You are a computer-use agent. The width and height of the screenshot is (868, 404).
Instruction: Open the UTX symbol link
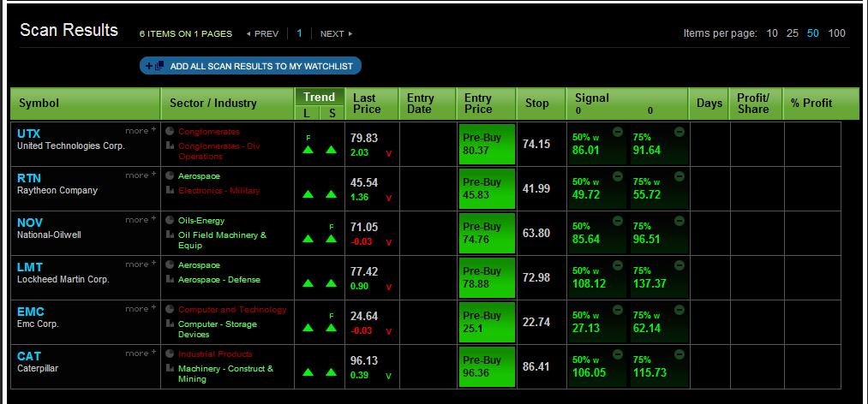tap(29, 134)
